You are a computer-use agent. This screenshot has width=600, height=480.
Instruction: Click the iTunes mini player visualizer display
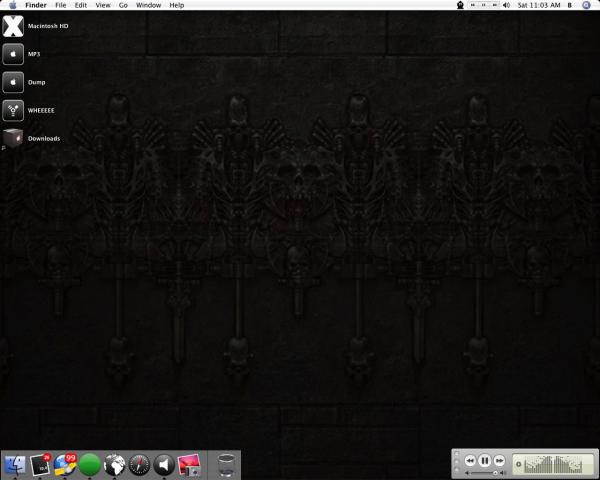[x=553, y=464]
